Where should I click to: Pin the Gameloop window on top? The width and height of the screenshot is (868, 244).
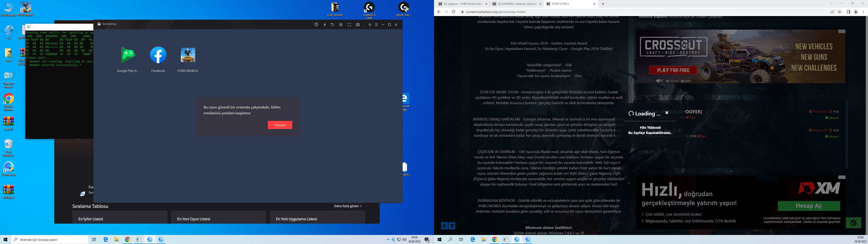pos(370,25)
